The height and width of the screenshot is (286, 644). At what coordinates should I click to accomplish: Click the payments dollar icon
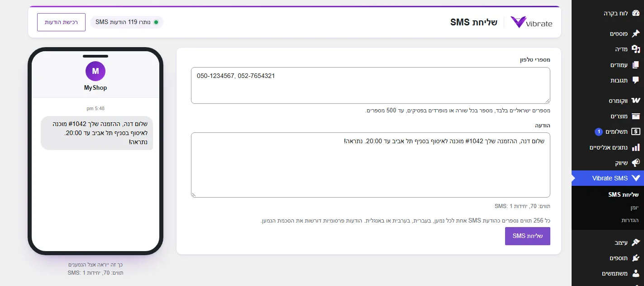[636, 132]
